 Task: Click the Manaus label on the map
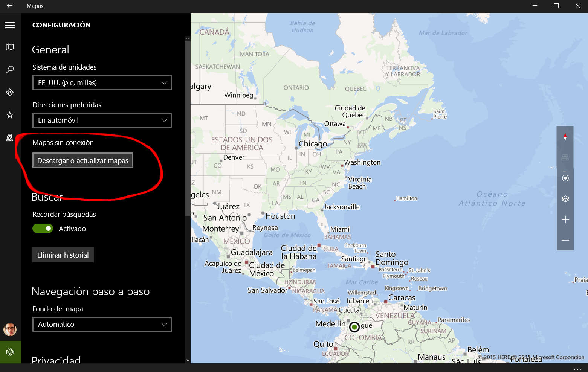[432, 357]
